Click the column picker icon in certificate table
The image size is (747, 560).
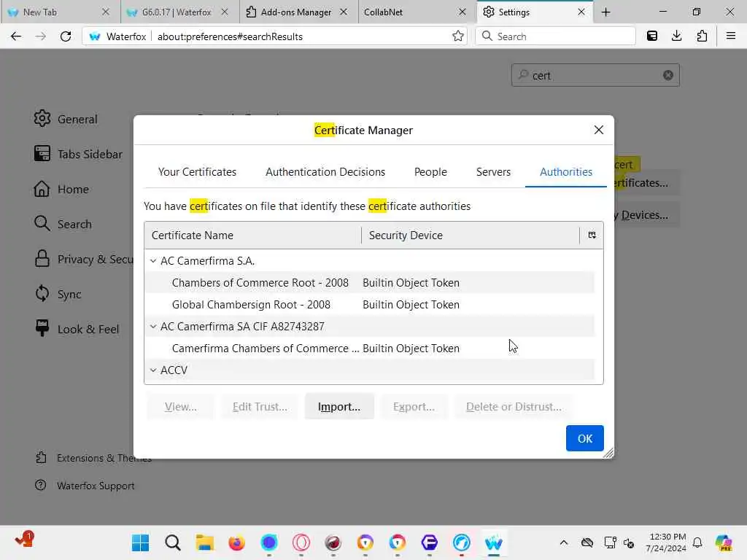coord(592,235)
